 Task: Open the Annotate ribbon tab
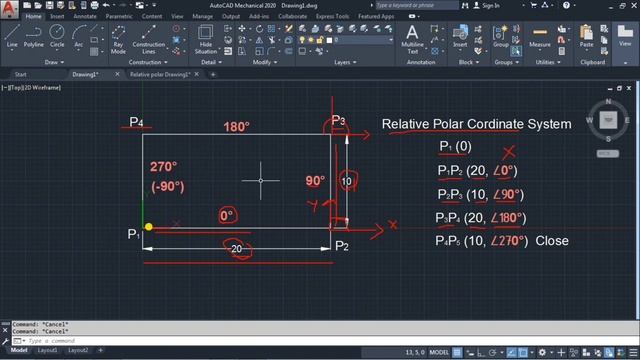tap(85, 16)
